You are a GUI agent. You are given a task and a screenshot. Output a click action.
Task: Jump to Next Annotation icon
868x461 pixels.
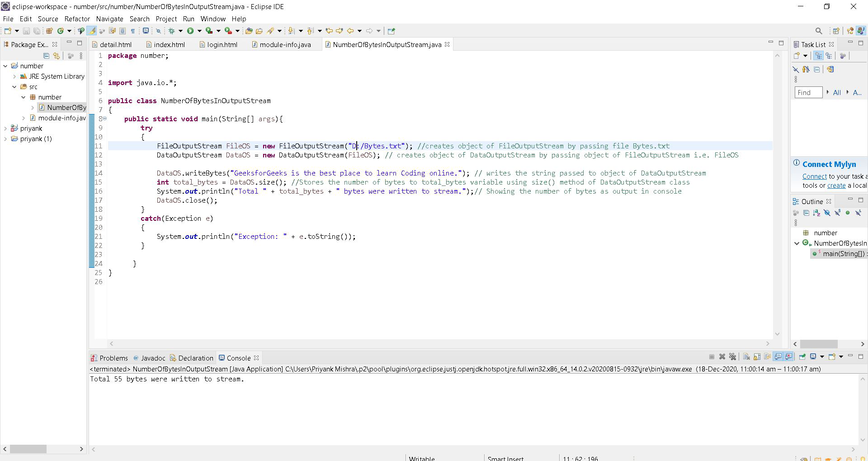(291, 31)
